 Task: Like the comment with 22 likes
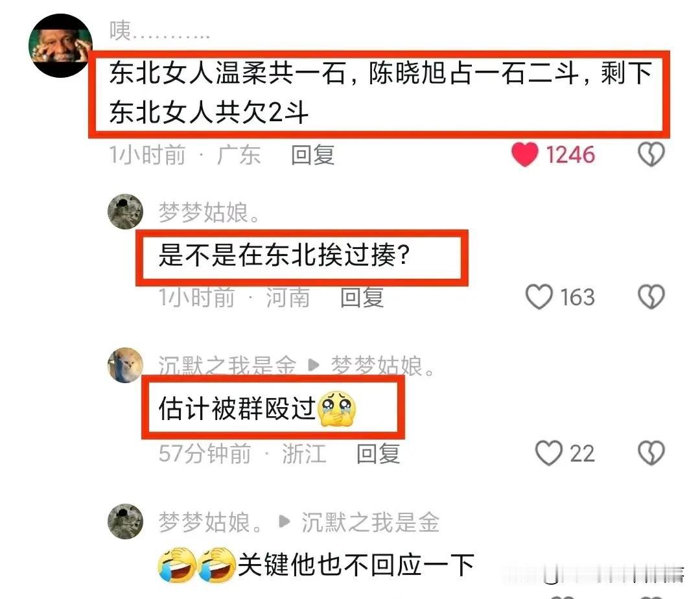tap(549, 453)
